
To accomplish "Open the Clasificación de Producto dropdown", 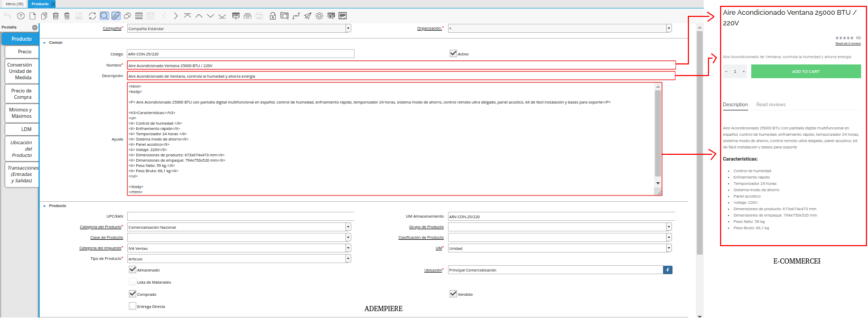I will (x=669, y=238).
